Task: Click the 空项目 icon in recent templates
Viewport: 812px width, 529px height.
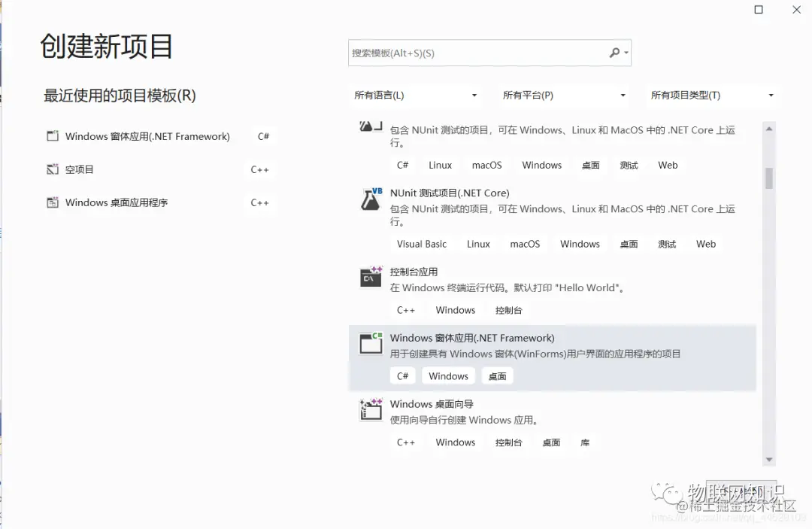Action: pos(52,169)
